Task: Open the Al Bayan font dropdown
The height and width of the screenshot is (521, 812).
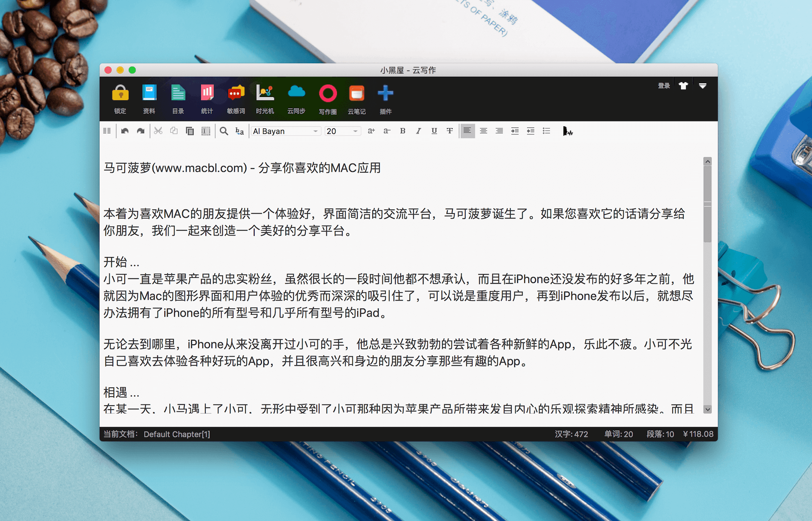Action: coord(285,131)
